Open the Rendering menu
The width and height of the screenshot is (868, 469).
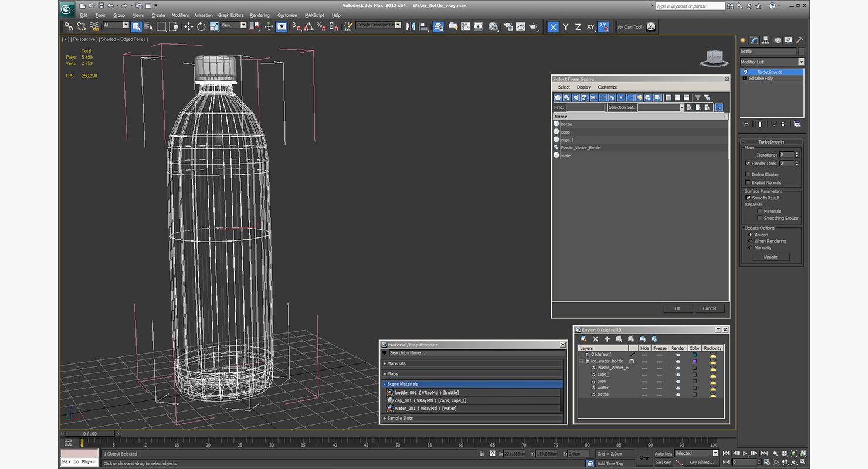(259, 15)
